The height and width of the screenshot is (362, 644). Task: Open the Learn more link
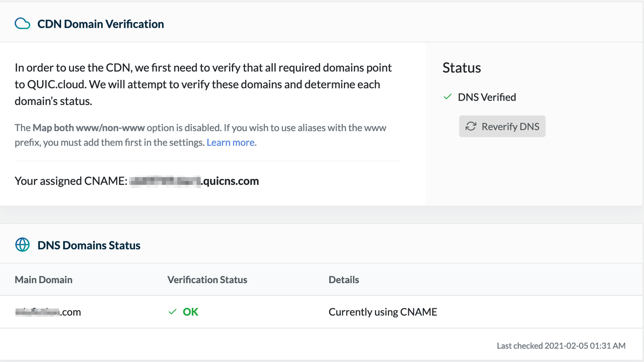tap(230, 142)
